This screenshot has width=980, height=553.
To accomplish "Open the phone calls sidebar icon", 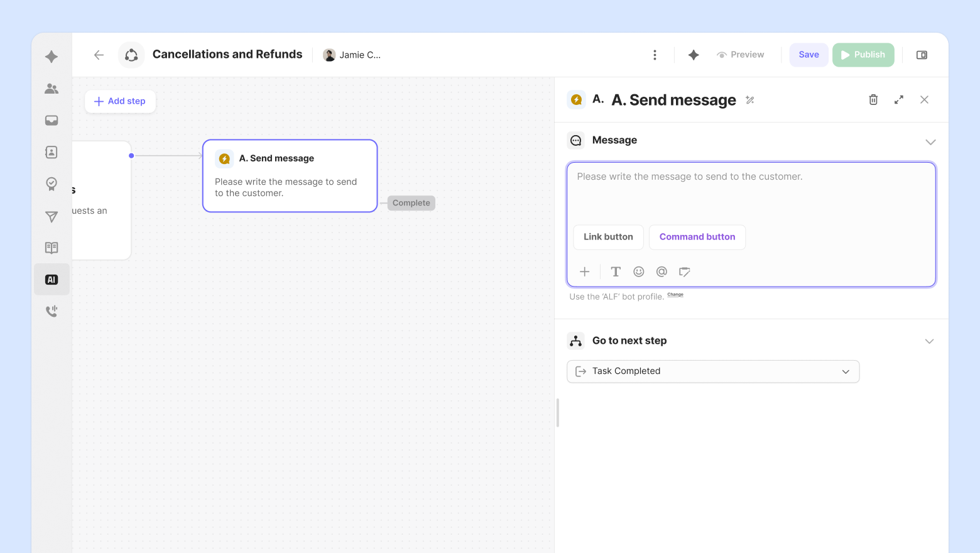I will pos(52,311).
